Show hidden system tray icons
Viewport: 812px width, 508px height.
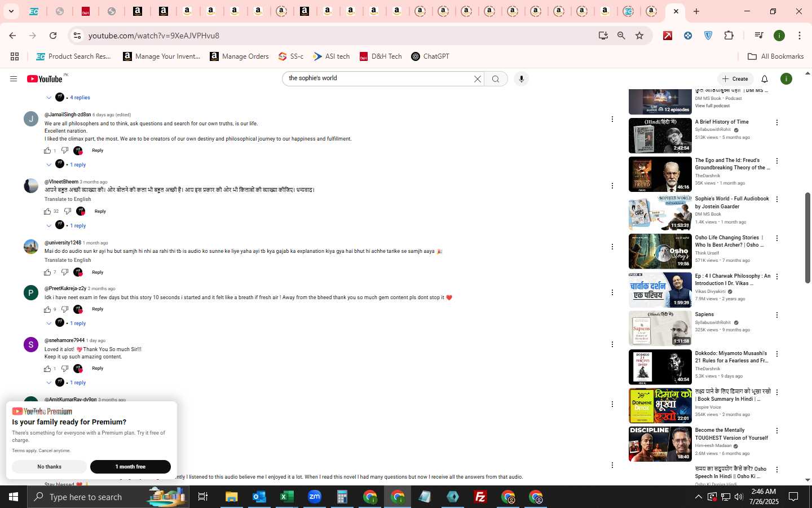pos(698,497)
